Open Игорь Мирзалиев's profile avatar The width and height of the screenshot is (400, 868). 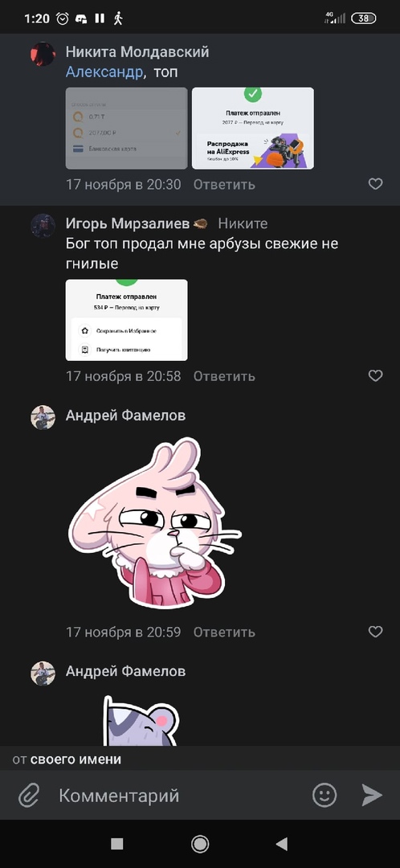tap(43, 226)
